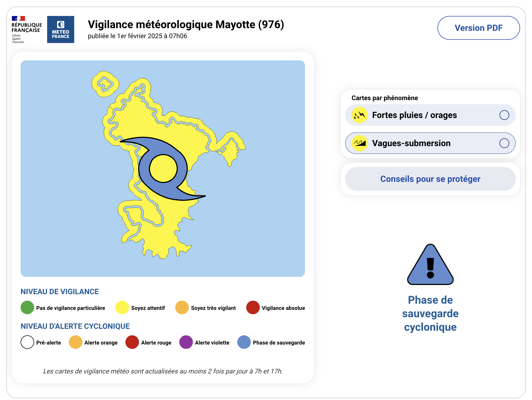
Task: Select the Fortes pluies / orages radio button
Action: (x=505, y=115)
